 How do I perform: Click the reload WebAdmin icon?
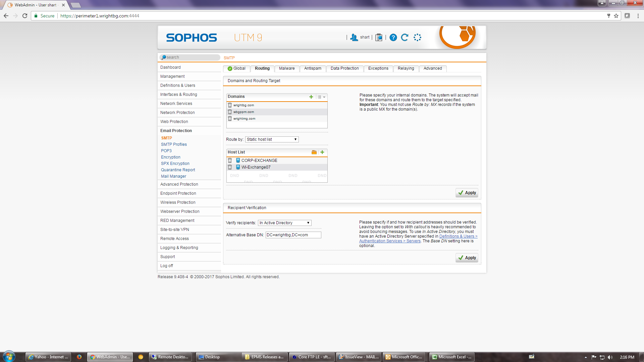pos(405,38)
